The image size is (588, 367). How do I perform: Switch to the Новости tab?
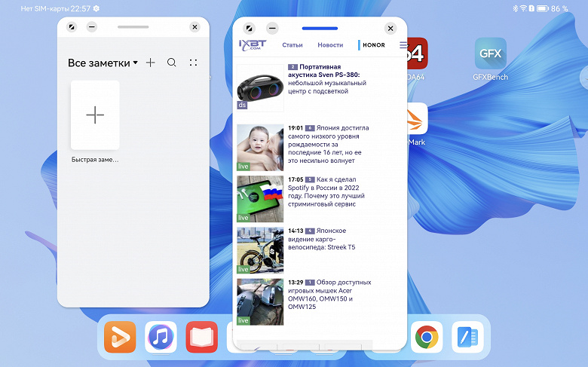pyautogui.click(x=330, y=45)
